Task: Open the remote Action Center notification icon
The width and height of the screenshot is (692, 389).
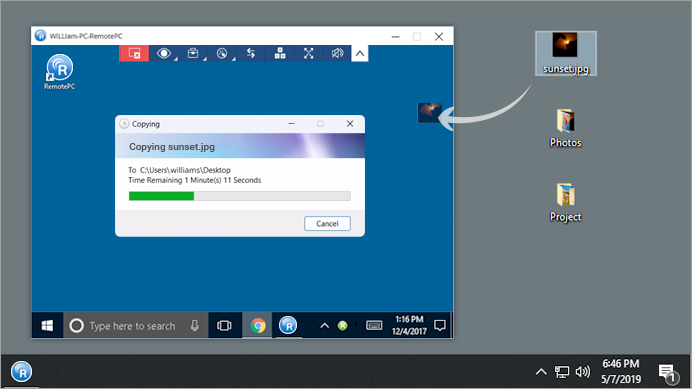Action: (x=440, y=326)
